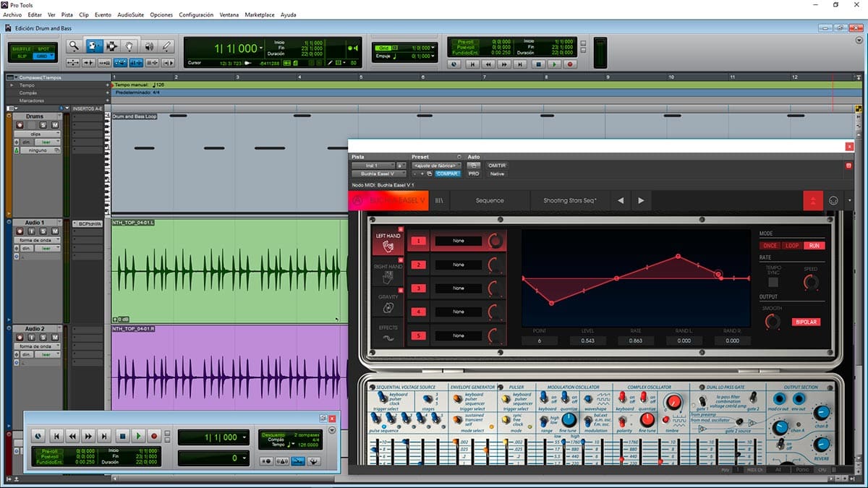Select the Pencil tool
This screenshot has height=488, width=868.
pyautogui.click(x=166, y=46)
